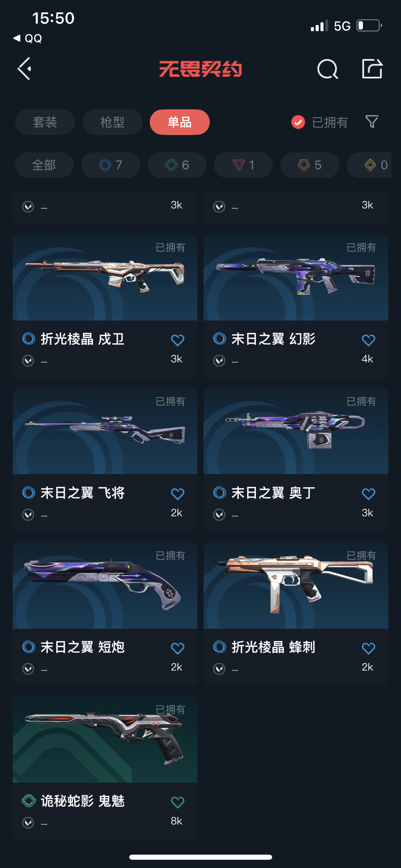Favorite 折光棱晶 戍卫 with heart icon

pyautogui.click(x=177, y=340)
